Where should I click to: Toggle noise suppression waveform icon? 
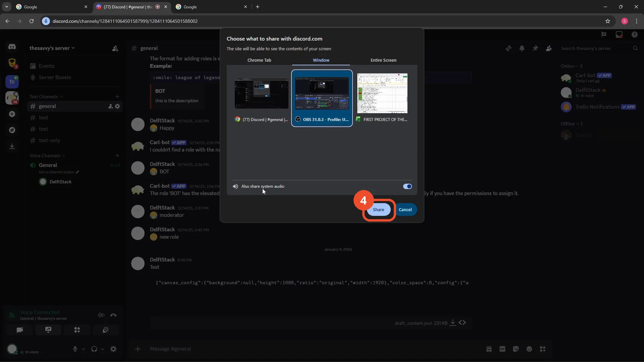[x=101, y=315]
